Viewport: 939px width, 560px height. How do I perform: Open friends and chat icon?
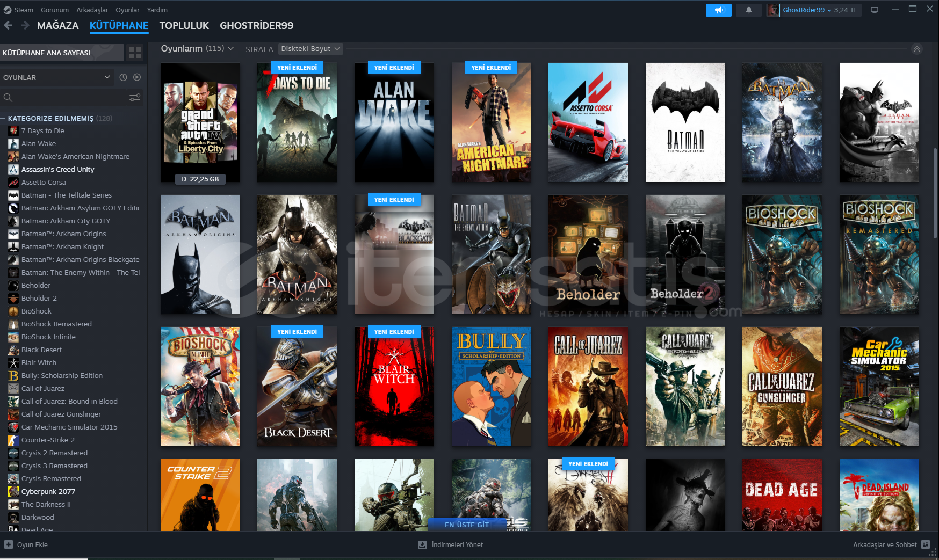[926, 544]
